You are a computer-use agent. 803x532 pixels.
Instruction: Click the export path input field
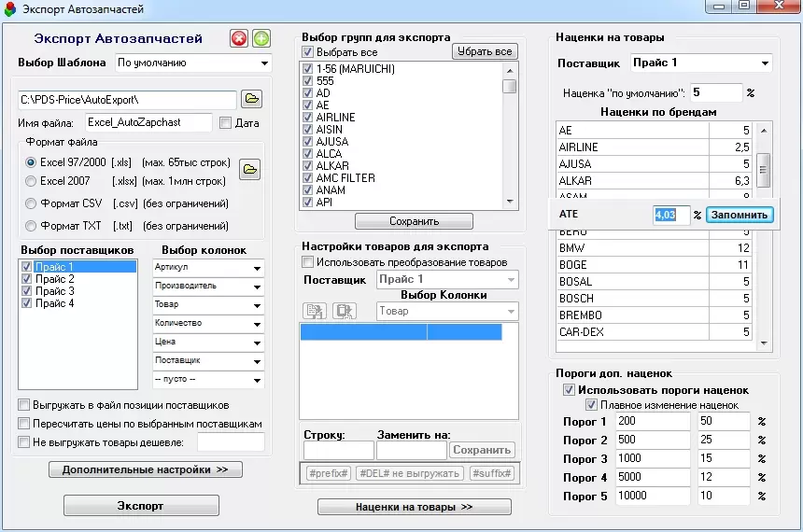127,99
